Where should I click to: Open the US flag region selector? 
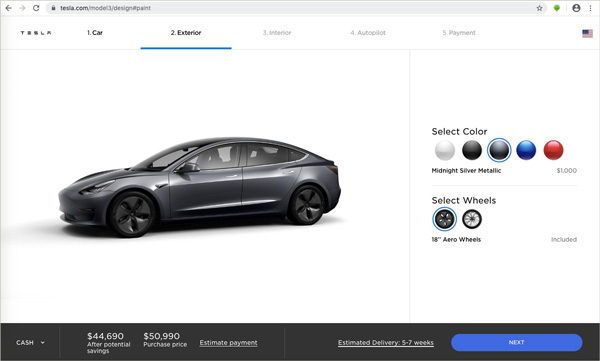click(587, 33)
